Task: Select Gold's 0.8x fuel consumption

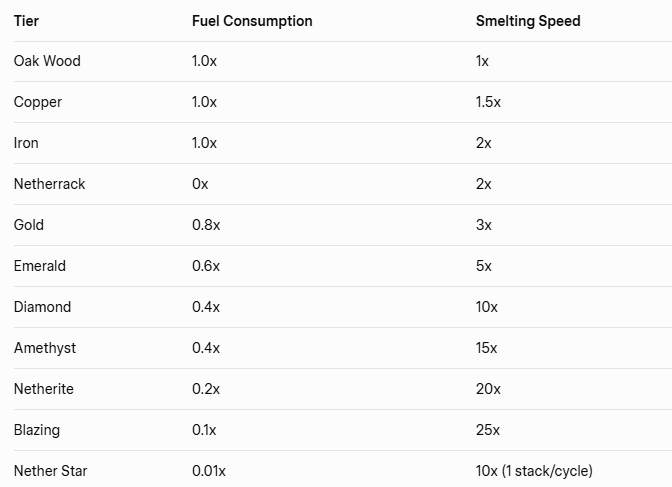Action: pos(206,225)
